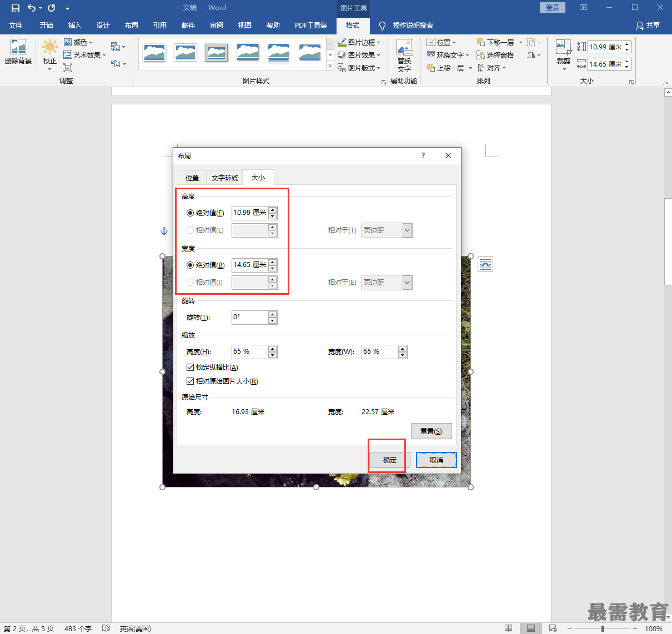Select the first picture style thumbnail
Image resolution: width=672 pixels, height=634 pixels.
[x=154, y=53]
